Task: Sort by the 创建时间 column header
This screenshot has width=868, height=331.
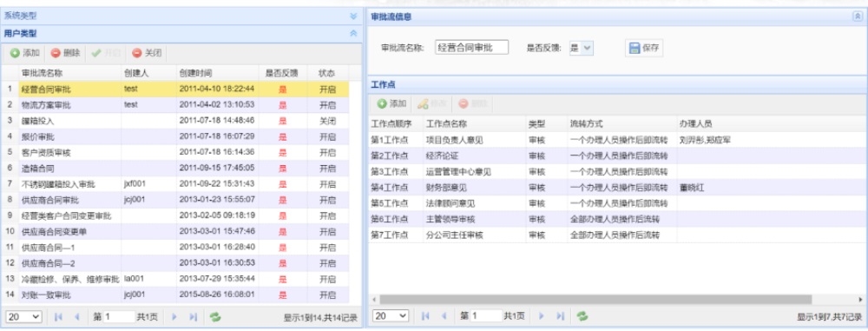Action: (x=218, y=73)
